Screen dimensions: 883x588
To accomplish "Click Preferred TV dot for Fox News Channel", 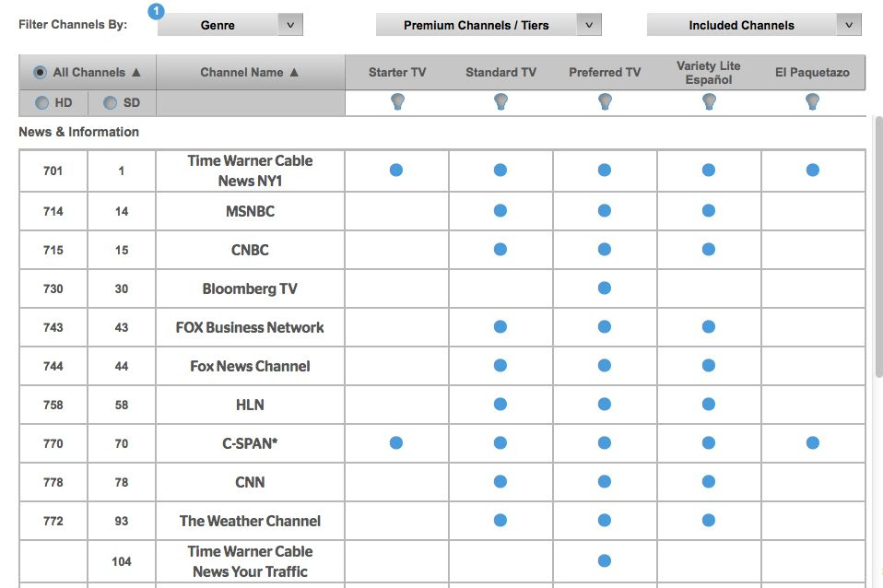I will (605, 366).
